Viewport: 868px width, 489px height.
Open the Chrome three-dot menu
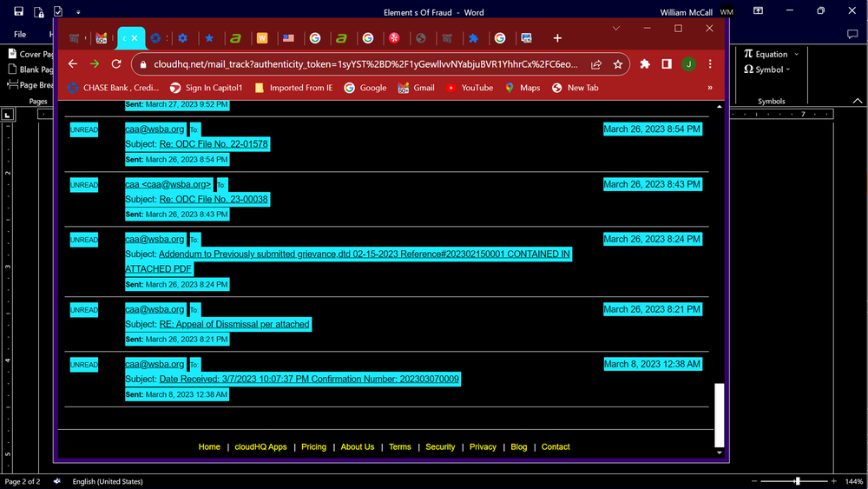pos(711,64)
